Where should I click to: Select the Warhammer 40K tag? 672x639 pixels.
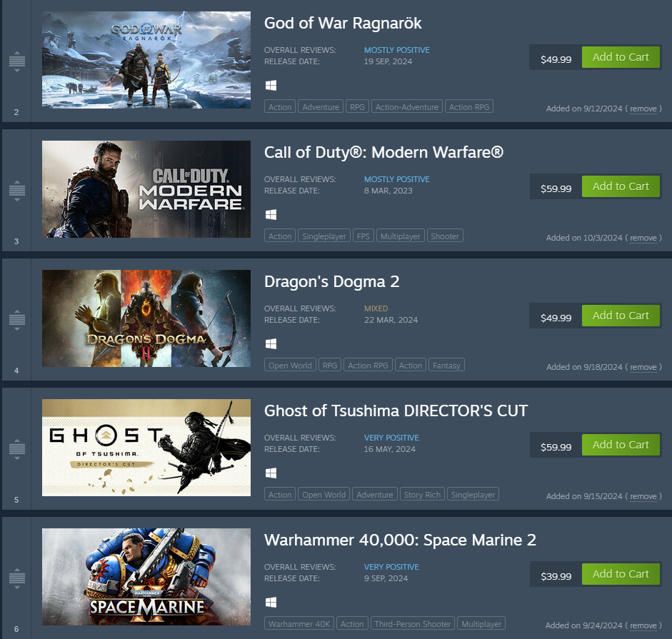click(299, 623)
